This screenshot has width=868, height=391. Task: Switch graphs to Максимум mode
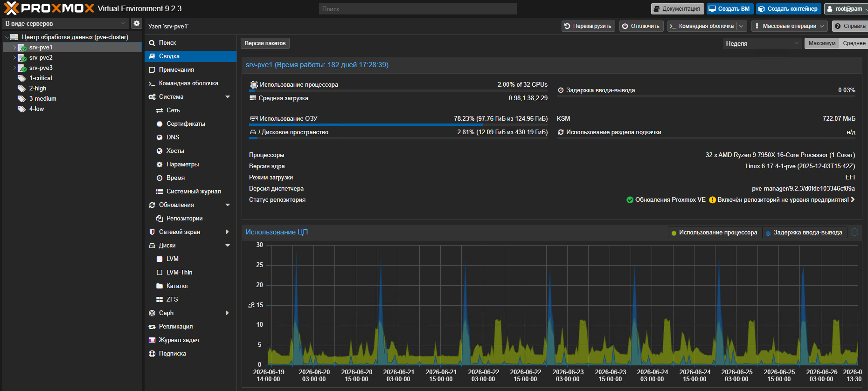point(822,43)
